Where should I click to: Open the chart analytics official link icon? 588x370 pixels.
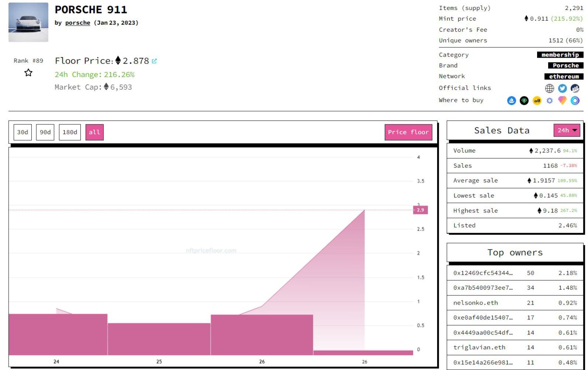point(575,88)
